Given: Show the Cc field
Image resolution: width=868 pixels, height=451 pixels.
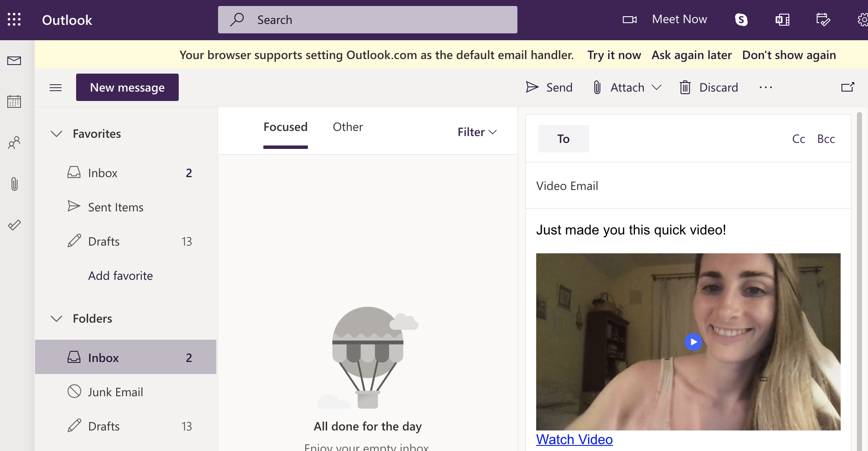Looking at the screenshot, I should click(798, 139).
